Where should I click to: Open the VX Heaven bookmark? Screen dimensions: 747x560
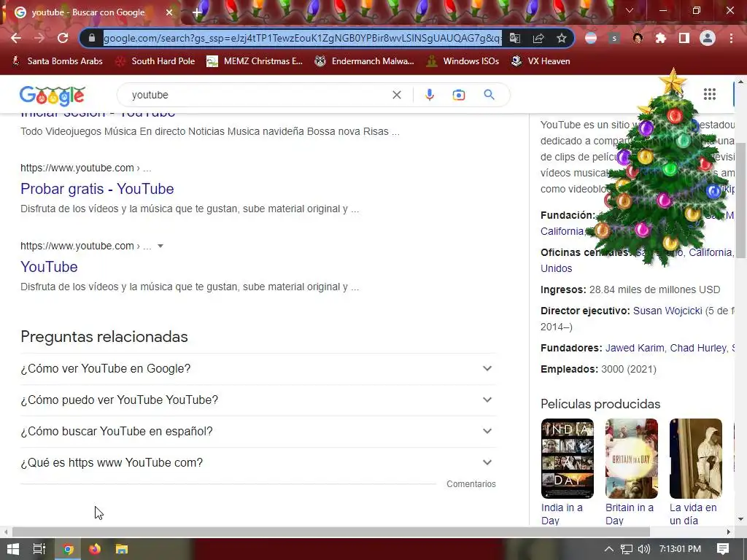(541, 61)
